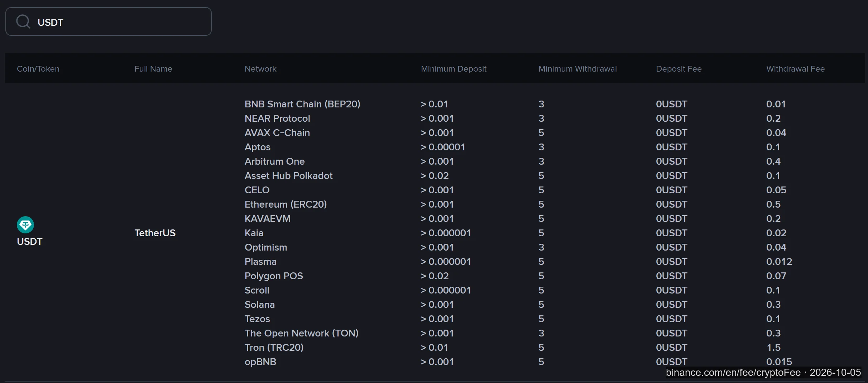Image resolution: width=868 pixels, height=383 pixels.
Task: Click the Aptos network row
Action: 258,147
